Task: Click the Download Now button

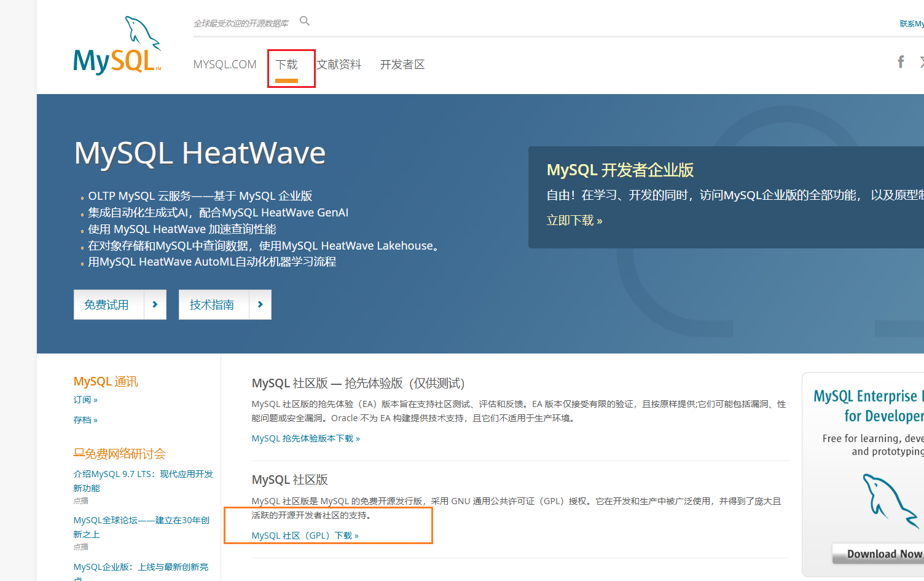Action: click(879, 553)
